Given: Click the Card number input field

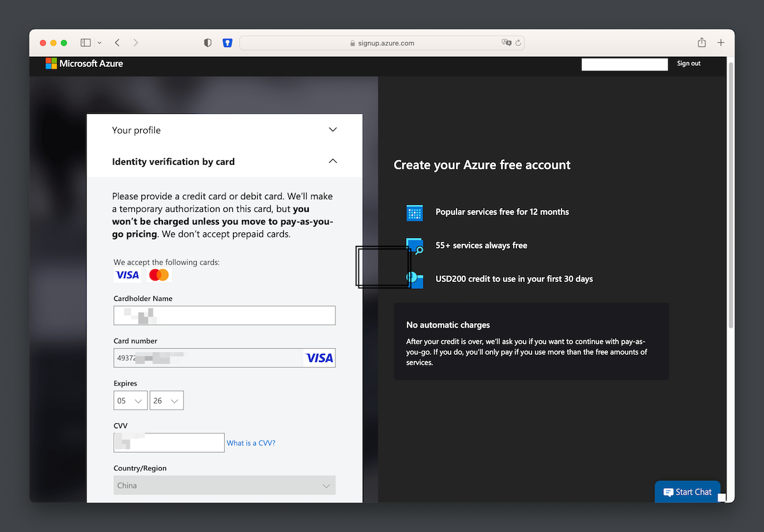Looking at the screenshot, I should pos(225,358).
